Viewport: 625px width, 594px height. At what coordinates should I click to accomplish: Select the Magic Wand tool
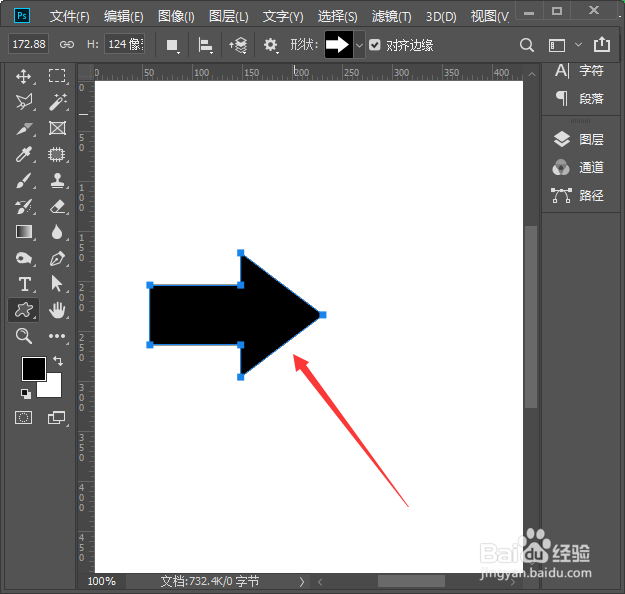(57, 102)
